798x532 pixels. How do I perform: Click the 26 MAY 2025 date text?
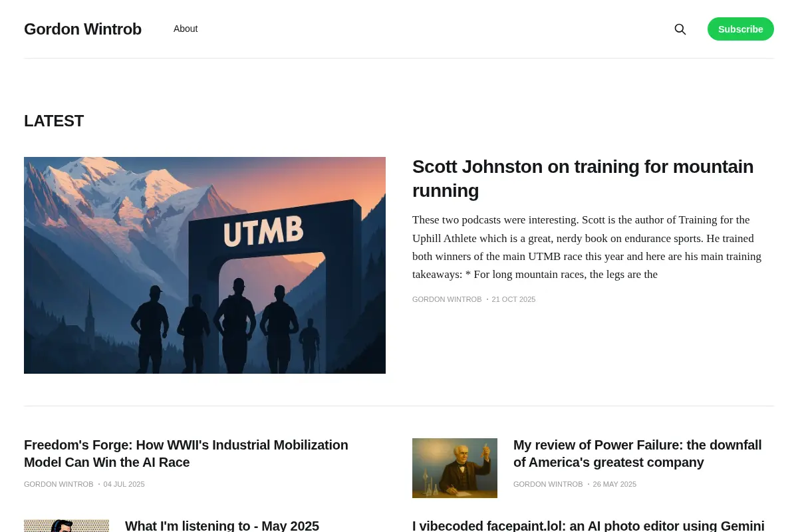pyautogui.click(x=614, y=484)
